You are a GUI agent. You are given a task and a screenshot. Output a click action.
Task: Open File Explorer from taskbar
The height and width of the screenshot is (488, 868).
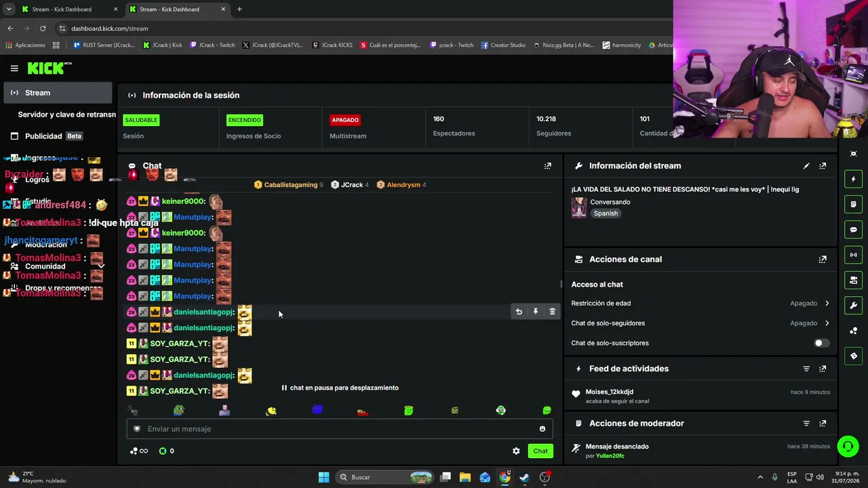(465, 477)
